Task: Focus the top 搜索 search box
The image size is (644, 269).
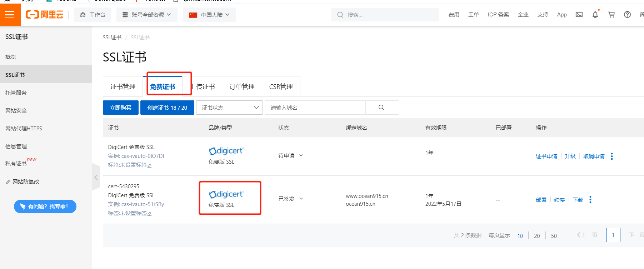Action: (385, 15)
